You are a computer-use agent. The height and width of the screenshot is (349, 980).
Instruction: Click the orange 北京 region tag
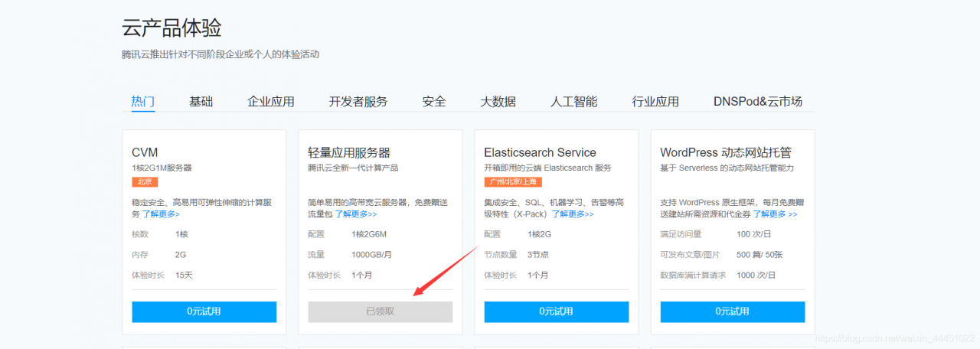145,182
